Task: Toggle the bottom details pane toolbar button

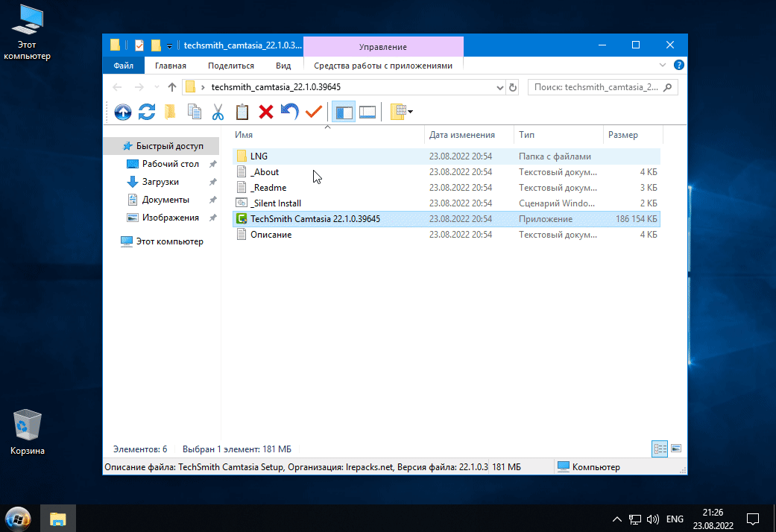Action: (368, 112)
